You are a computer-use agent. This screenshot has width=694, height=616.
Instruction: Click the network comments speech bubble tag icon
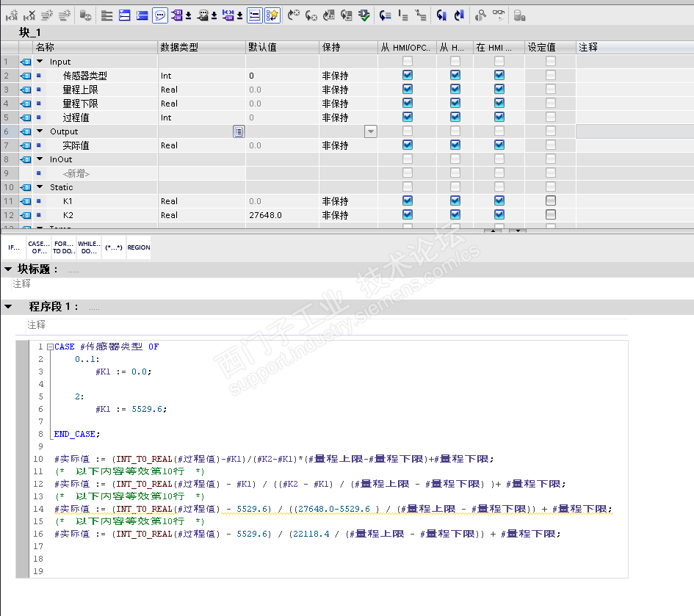pos(203,16)
